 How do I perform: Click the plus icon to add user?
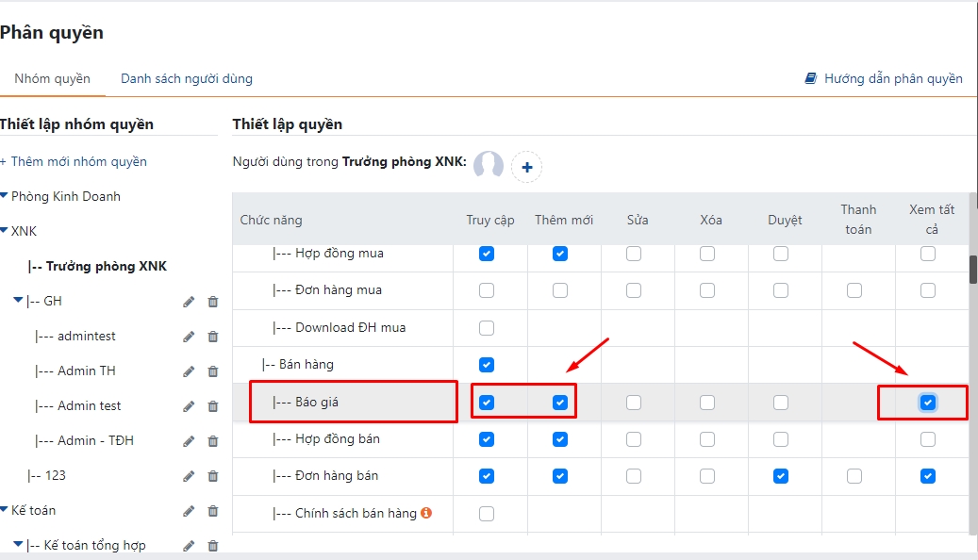[526, 167]
